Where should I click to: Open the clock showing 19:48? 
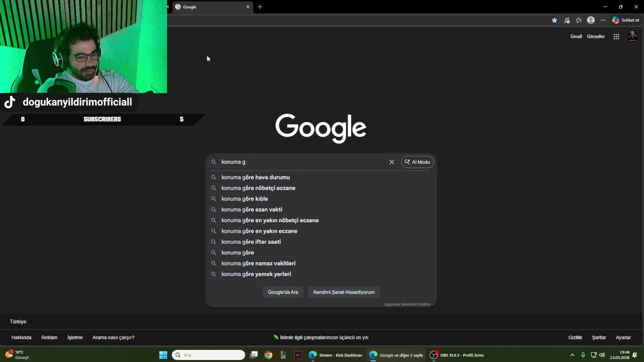click(620, 355)
